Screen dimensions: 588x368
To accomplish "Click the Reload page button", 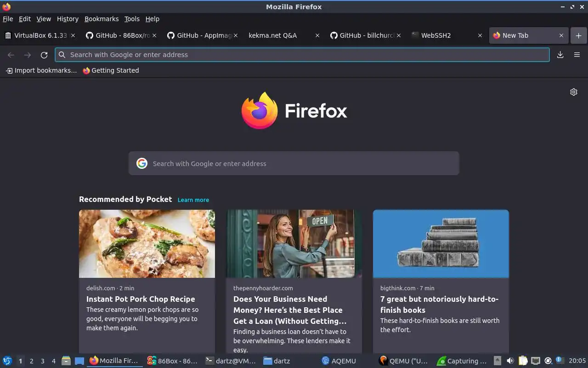I will pos(44,55).
